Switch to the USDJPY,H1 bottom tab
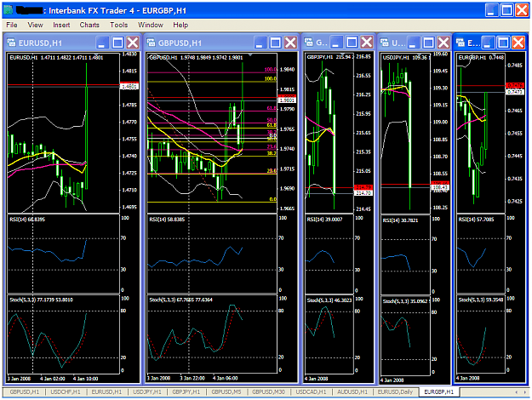The width and height of the screenshot is (532, 400). [147, 391]
